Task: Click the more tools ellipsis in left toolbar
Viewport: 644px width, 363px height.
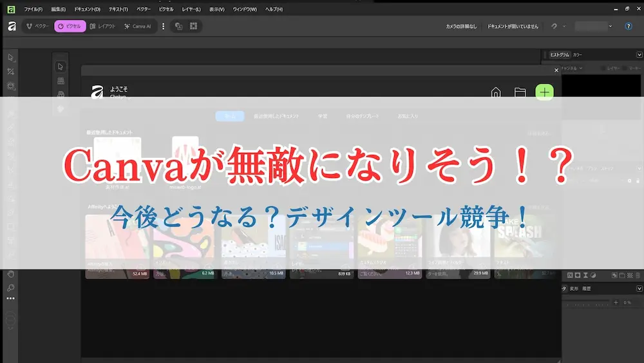Action: 10,299
